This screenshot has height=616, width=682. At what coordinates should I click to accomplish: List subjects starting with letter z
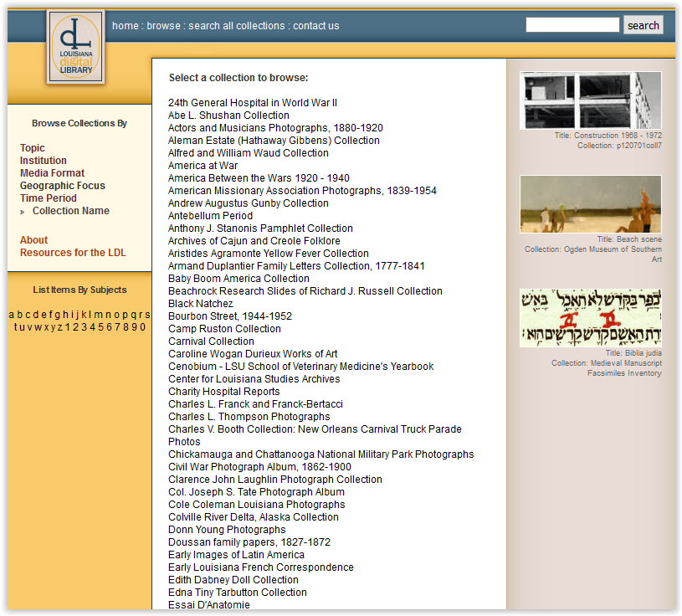click(60, 327)
